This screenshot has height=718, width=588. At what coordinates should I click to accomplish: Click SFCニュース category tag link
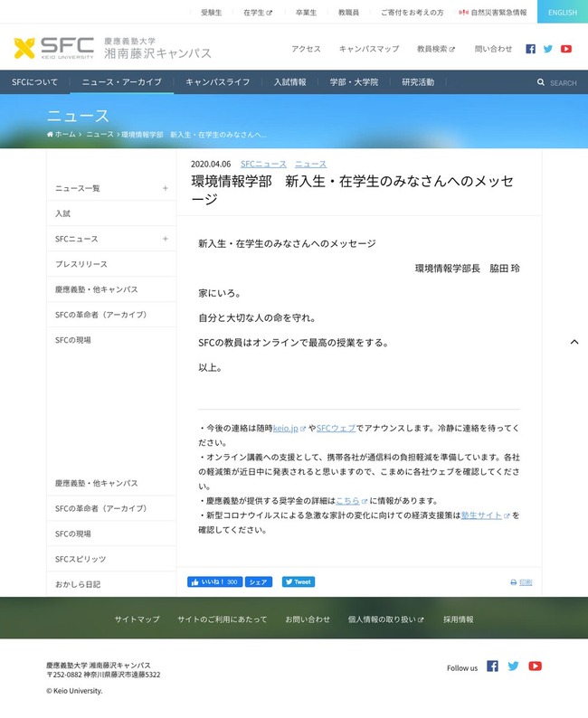(x=263, y=164)
